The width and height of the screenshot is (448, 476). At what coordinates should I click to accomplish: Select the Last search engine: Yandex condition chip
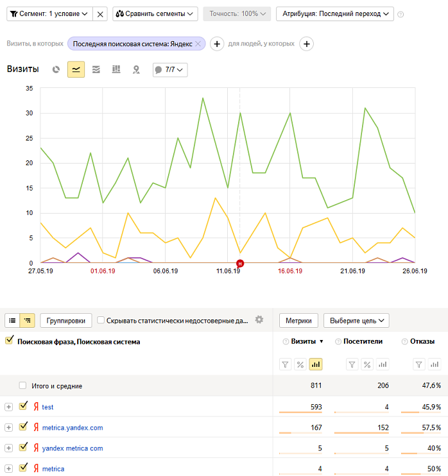[132, 44]
